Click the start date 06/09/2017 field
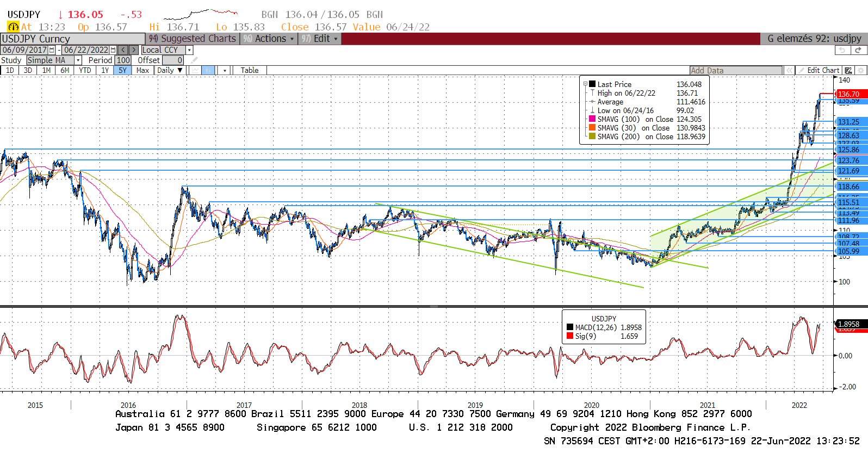This screenshot has width=868, height=459. [24, 49]
